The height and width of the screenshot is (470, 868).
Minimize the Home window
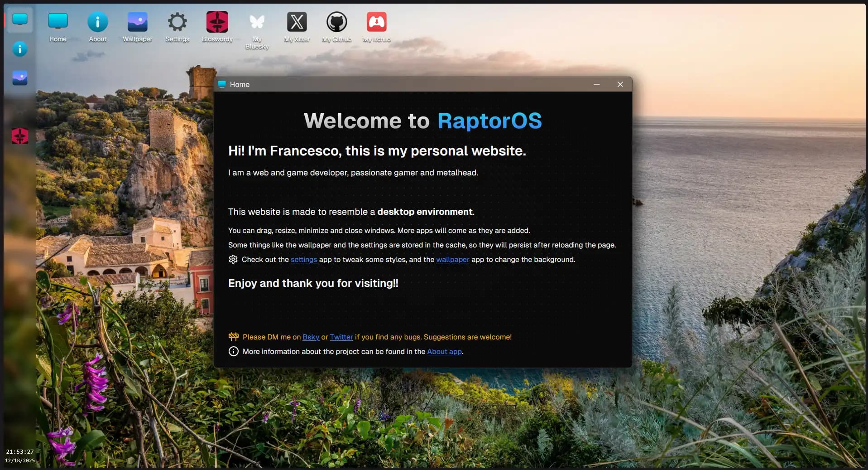[x=597, y=84]
